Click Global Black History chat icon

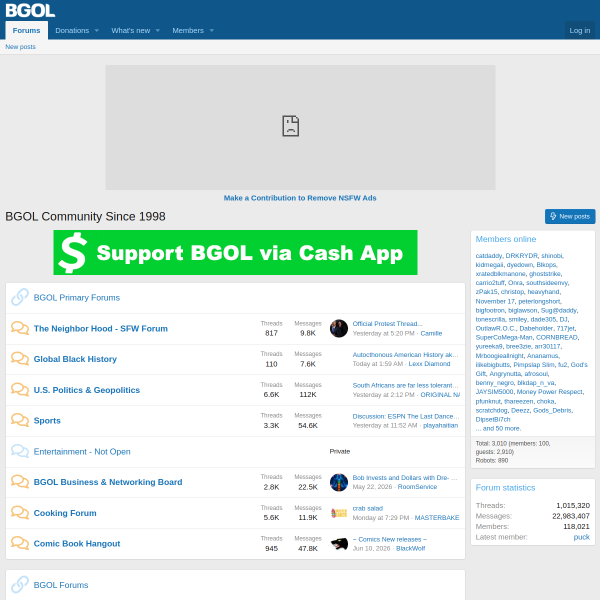click(x=20, y=359)
